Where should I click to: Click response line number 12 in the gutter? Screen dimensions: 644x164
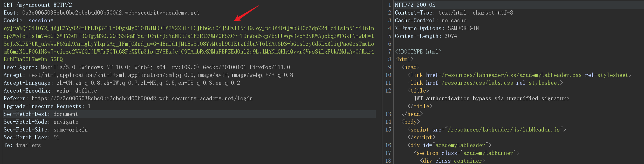click(x=388, y=90)
